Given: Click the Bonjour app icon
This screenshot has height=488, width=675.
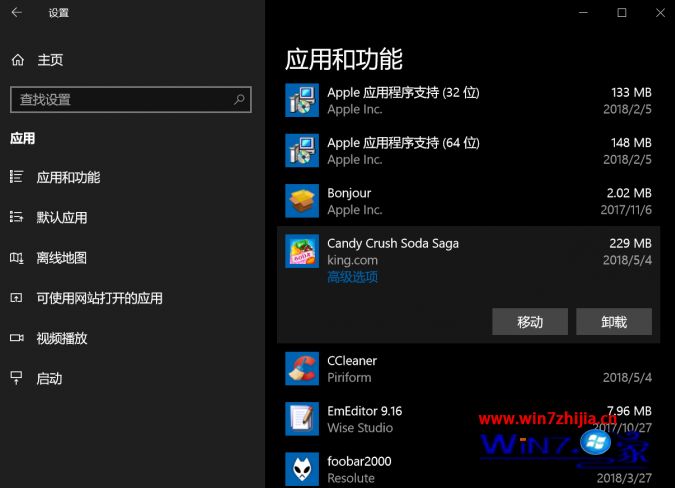Looking at the screenshot, I should pos(302,201).
